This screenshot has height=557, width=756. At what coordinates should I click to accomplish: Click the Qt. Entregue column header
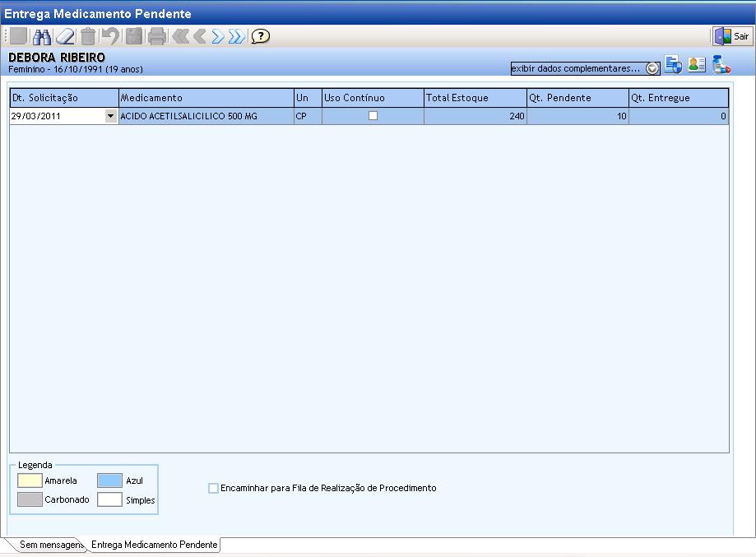click(679, 98)
